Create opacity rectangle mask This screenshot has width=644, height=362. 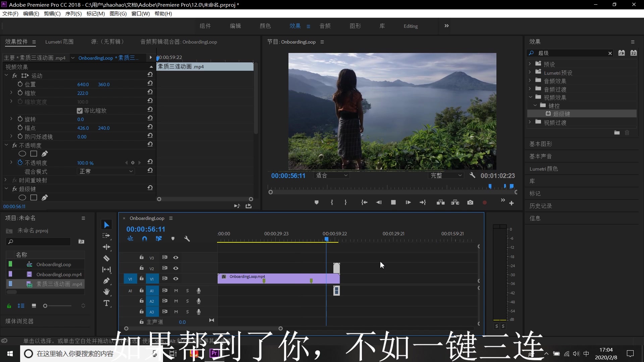click(x=34, y=154)
